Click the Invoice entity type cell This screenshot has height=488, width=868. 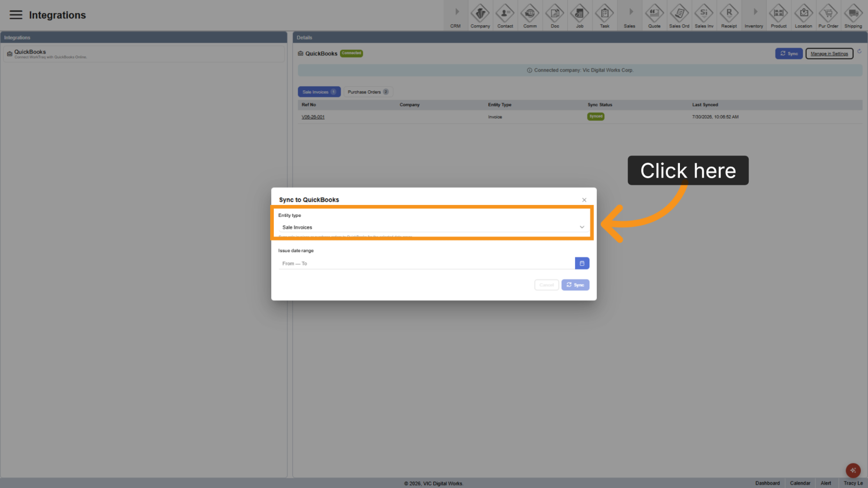495,117
